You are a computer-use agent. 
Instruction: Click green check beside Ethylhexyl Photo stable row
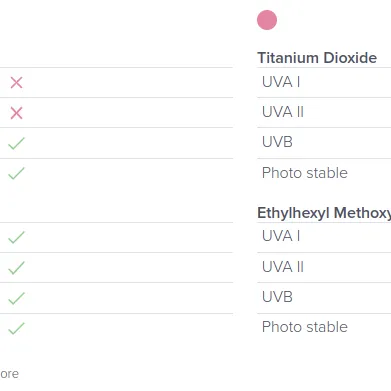pos(16,328)
